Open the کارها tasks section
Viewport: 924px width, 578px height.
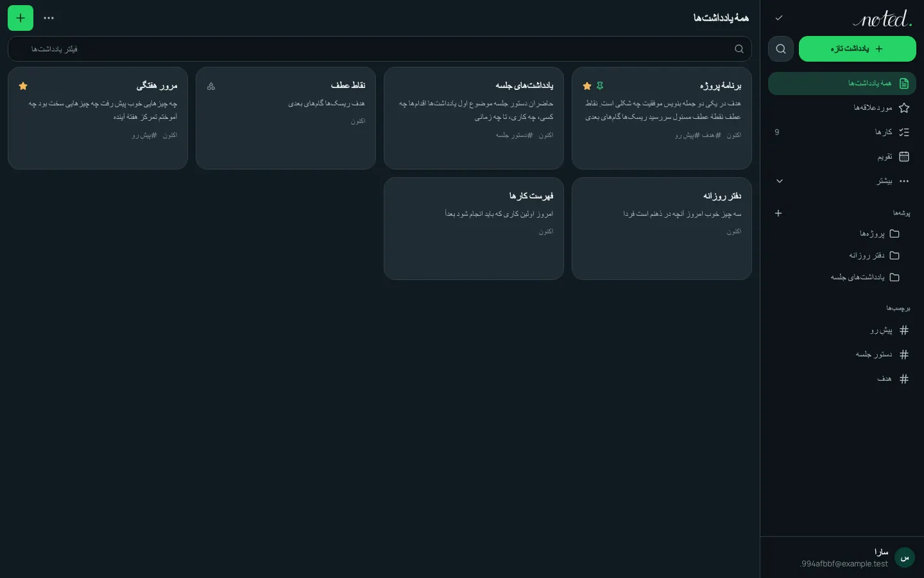(842, 132)
